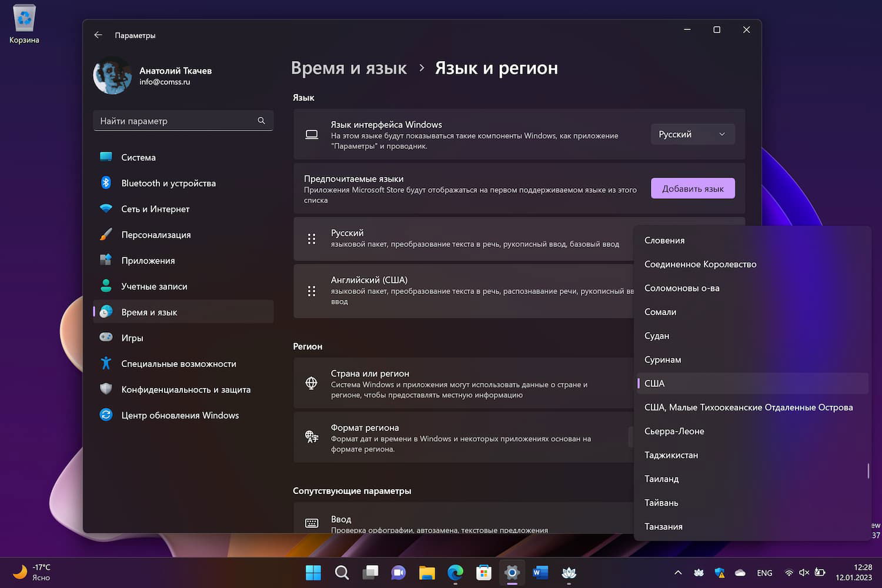Click the battery icon in system tray
Viewport: 882px width, 588px height.
coord(820,573)
